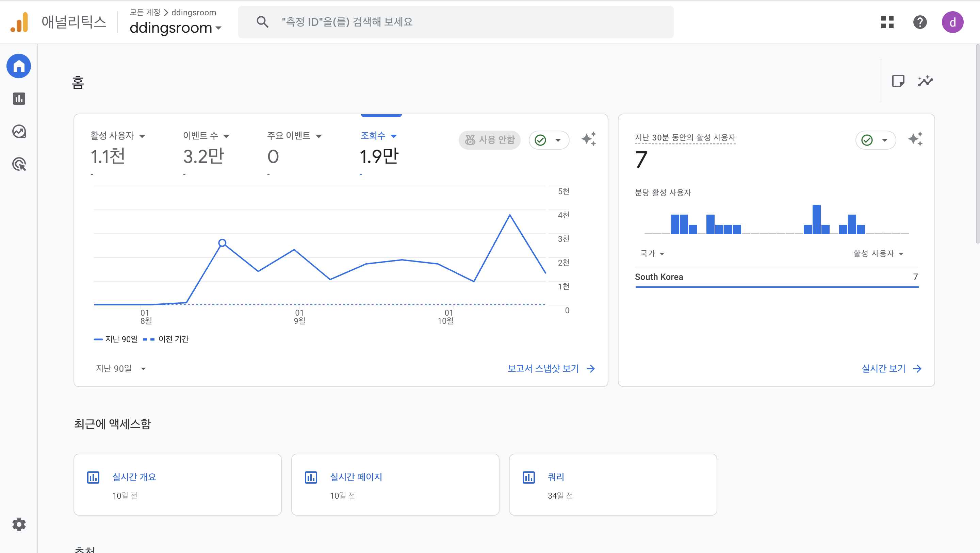This screenshot has width=980, height=553.
Task: Open the 지난 90일 date range dropdown
Action: 120,369
